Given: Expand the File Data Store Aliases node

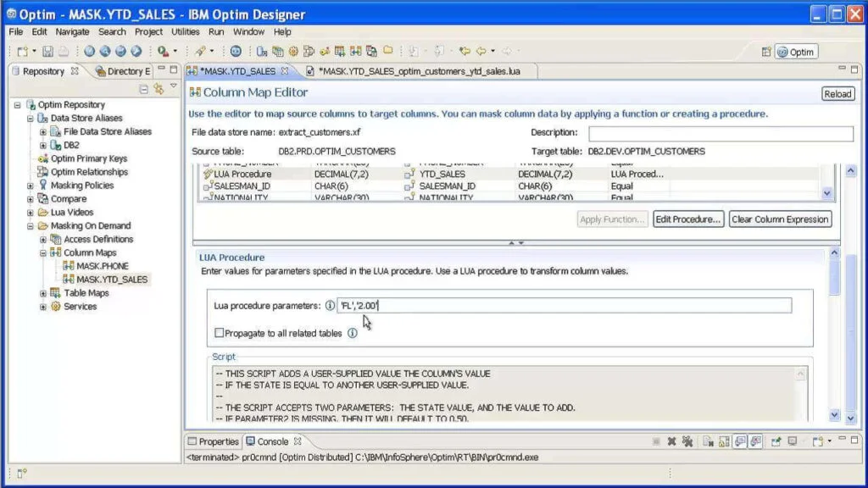Looking at the screenshot, I should [43, 131].
